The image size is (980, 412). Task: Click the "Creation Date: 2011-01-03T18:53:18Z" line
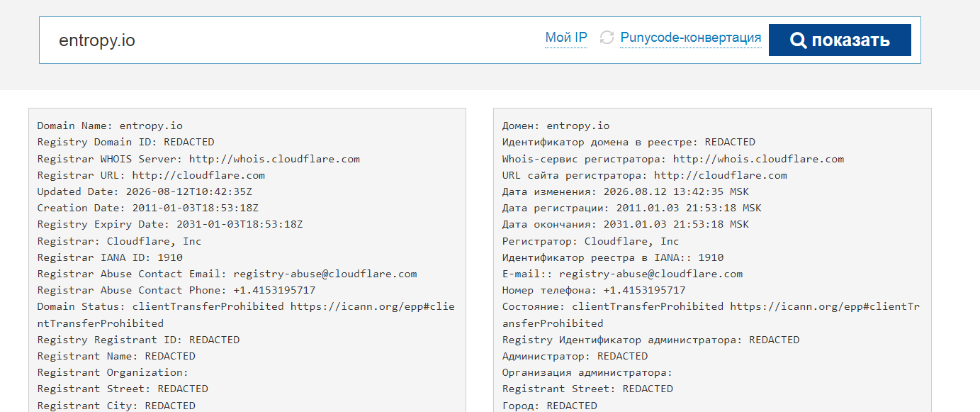pyautogui.click(x=148, y=208)
